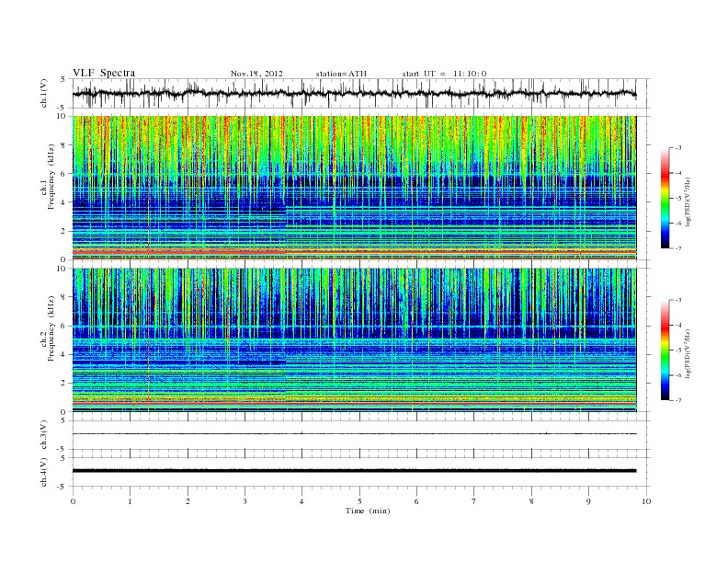Click the time-axis tick label "7"
728x563 pixels.
tap(474, 501)
